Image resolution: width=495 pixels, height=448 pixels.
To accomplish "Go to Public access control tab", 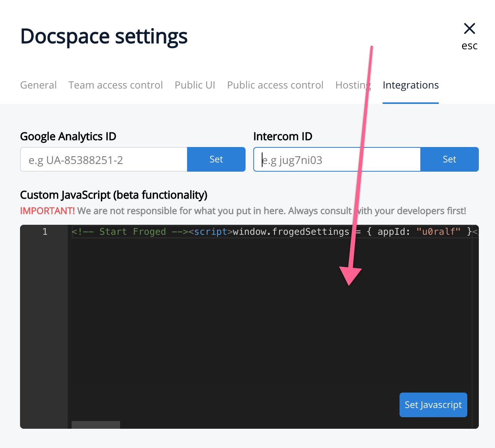I will pyautogui.click(x=275, y=85).
